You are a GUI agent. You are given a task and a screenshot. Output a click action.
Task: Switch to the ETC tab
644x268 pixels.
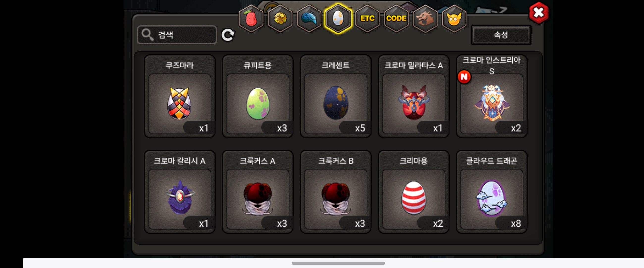click(x=367, y=19)
